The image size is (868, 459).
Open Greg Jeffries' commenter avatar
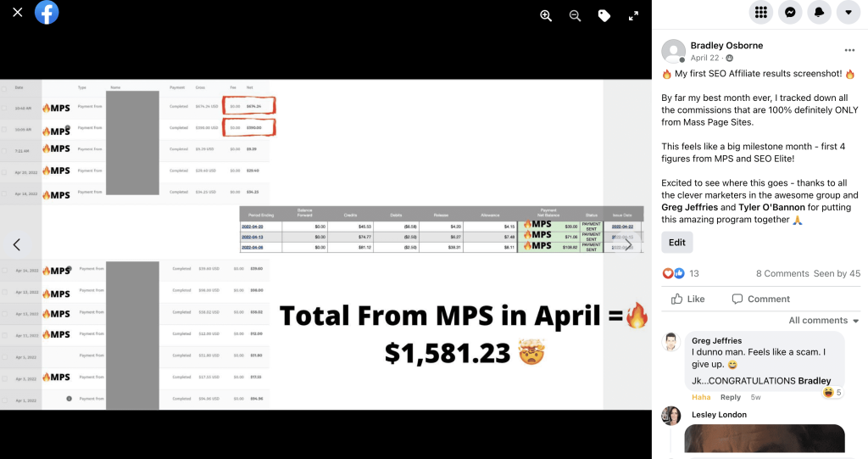[x=671, y=341]
